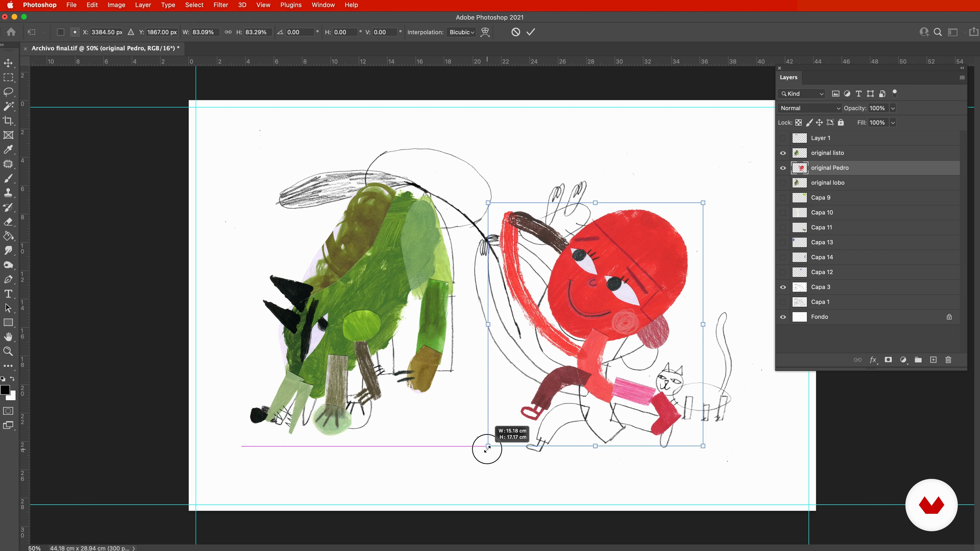Create a new layer

tap(933, 360)
